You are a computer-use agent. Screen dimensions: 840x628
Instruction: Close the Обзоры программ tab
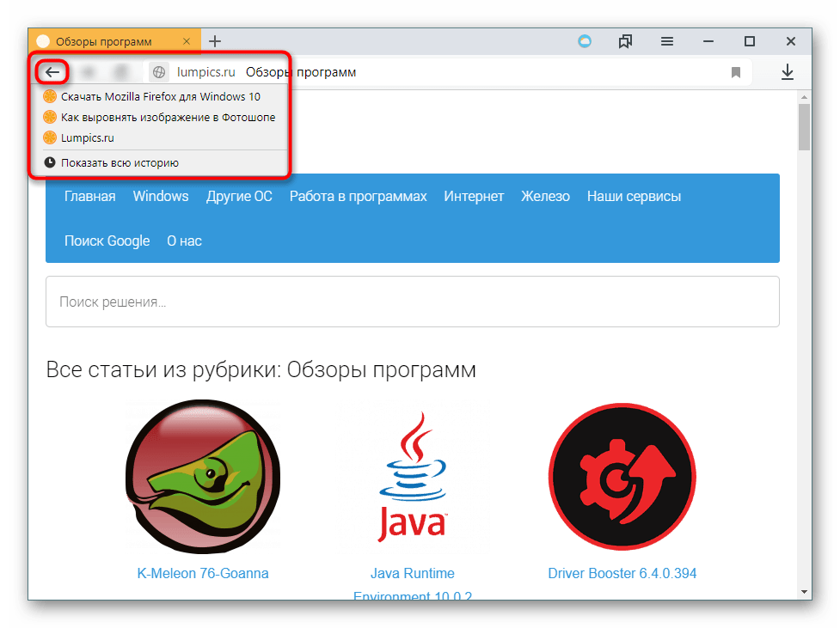point(187,41)
